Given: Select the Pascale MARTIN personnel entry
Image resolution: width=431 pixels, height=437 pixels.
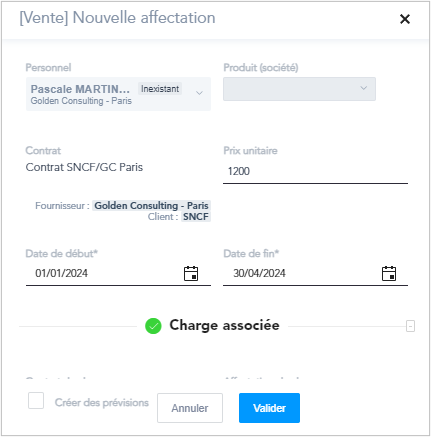Looking at the screenshot, I should [x=118, y=94].
